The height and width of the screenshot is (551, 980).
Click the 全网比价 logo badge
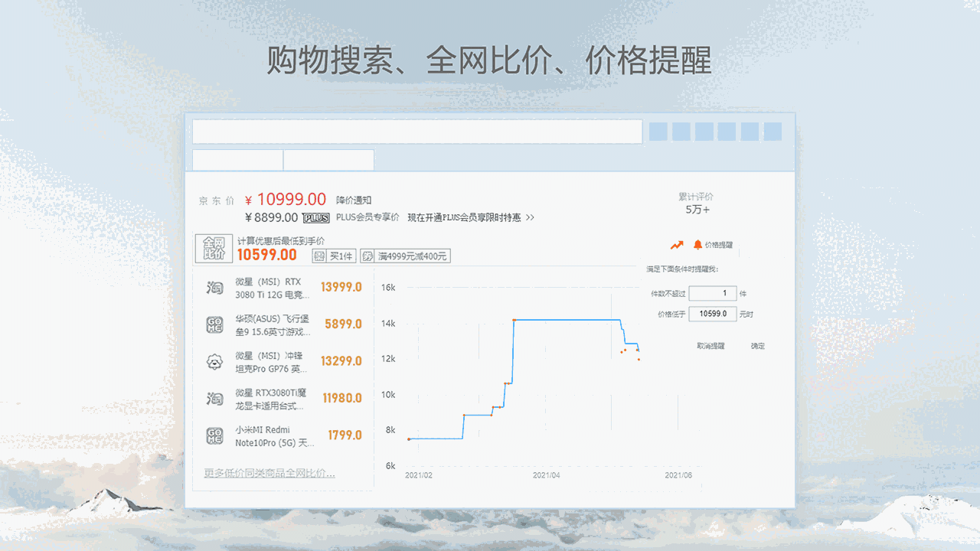click(214, 248)
